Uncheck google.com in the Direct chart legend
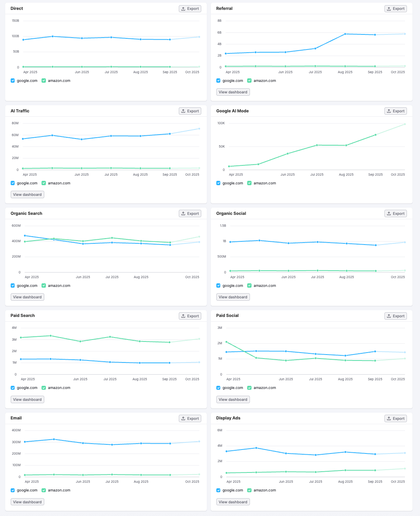 pos(13,81)
